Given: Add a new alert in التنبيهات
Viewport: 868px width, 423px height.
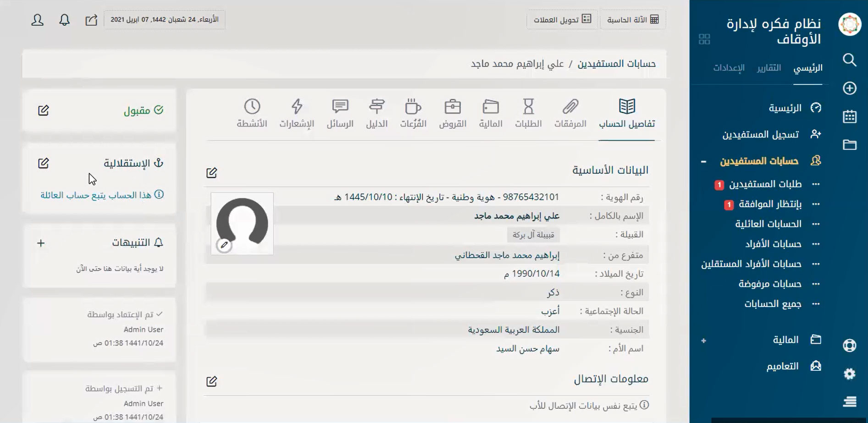Looking at the screenshot, I should tap(41, 243).
